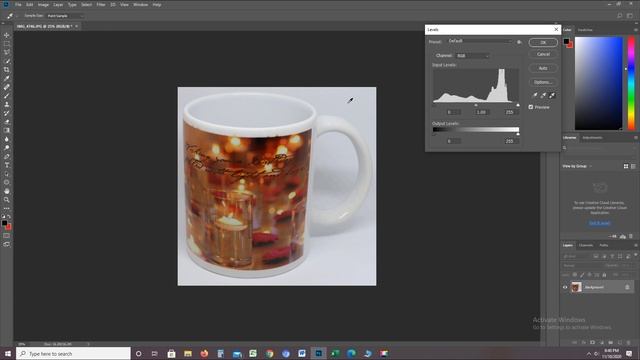
Task: Swap foreground and background colors
Action: (9, 216)
